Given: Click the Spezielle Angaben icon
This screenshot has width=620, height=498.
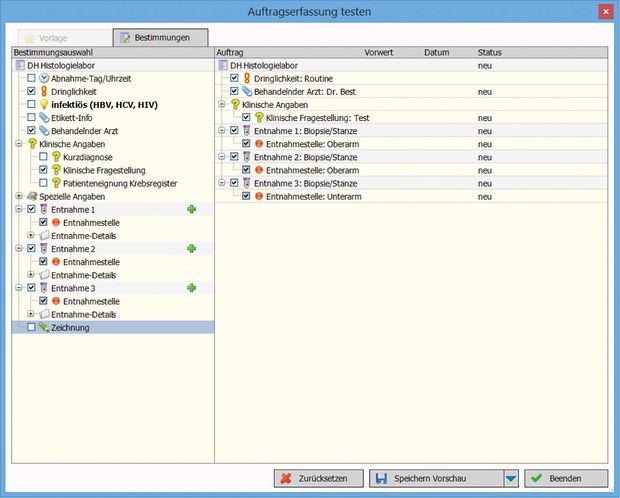Looking at the screenshot, I should click(x=32, y=196).
